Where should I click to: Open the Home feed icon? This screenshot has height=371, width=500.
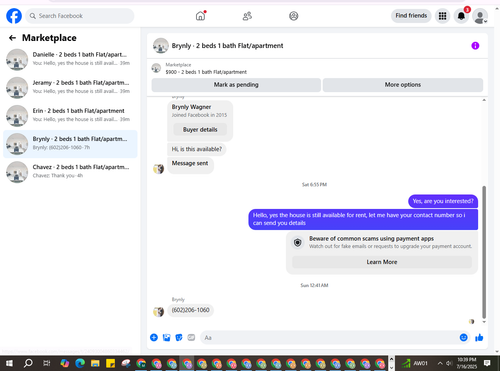200,16
